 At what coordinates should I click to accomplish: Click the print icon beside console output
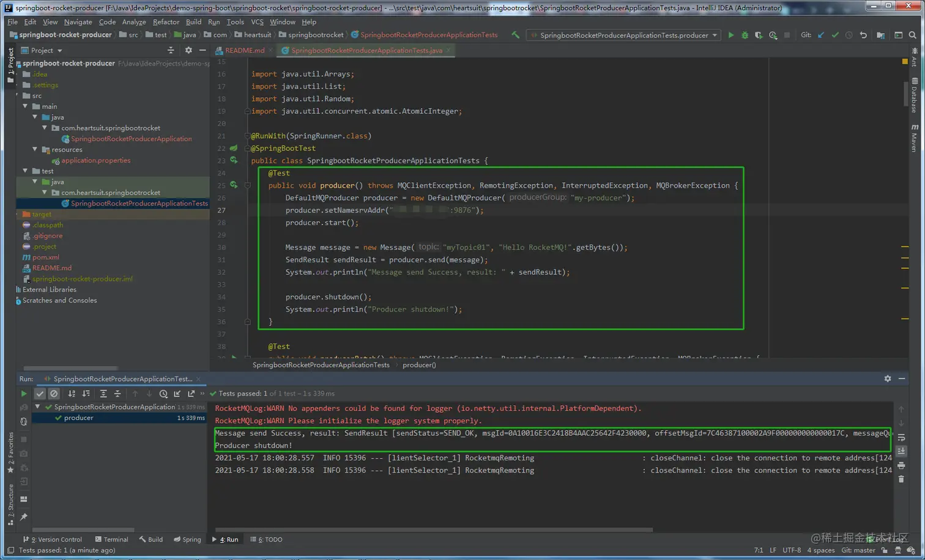tap(901, 466)
